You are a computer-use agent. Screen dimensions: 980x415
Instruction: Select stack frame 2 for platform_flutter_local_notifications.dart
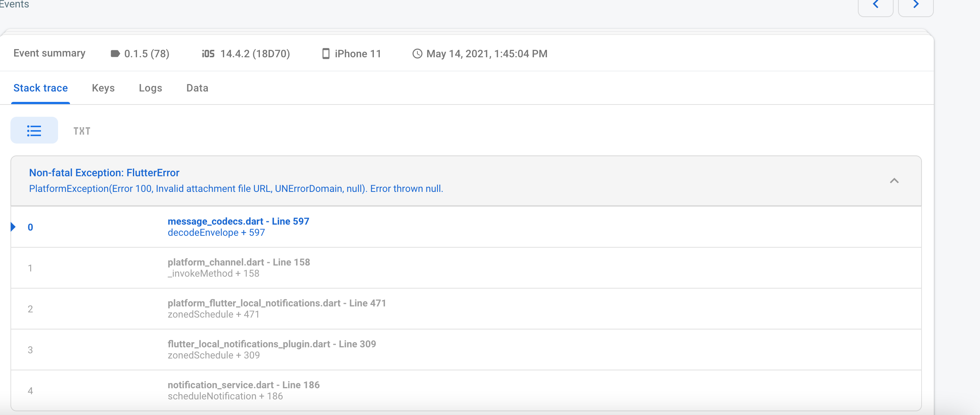277,309
